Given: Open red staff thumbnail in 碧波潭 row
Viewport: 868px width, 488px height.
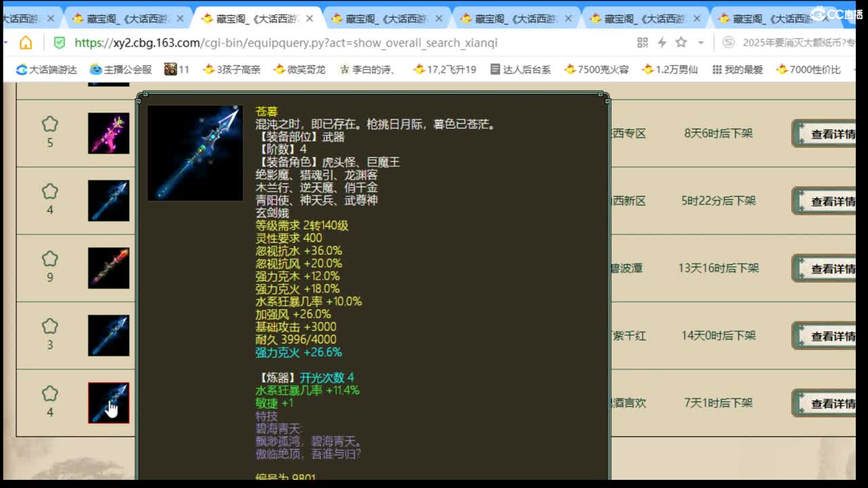Looking at the screenshot, I should (108, 268).
